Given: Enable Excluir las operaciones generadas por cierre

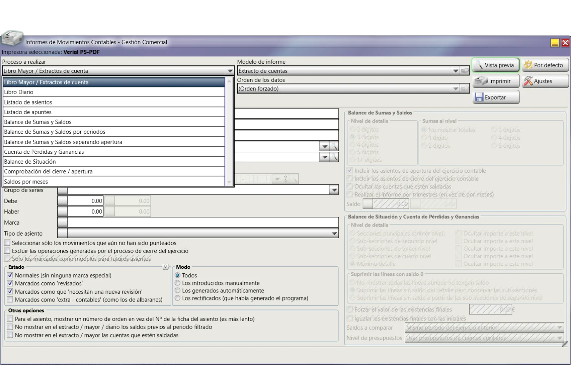Looking at the screenshot, I should pos(7,251).
